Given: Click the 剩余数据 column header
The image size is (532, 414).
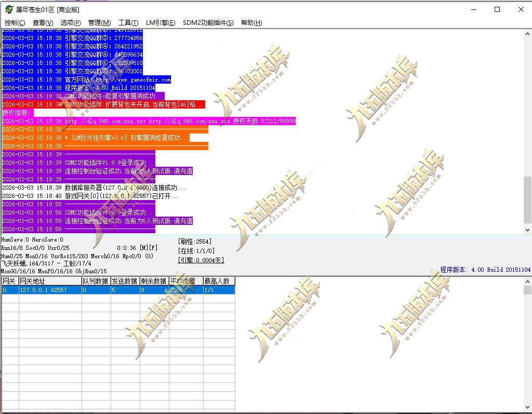Looking at the screenshot, I should (154, 281).
